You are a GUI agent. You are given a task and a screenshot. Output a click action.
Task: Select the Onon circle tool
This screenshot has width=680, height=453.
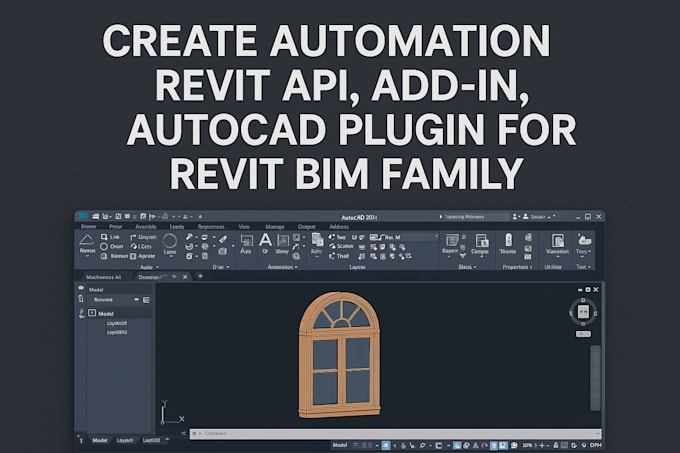(x=111, y=246)
